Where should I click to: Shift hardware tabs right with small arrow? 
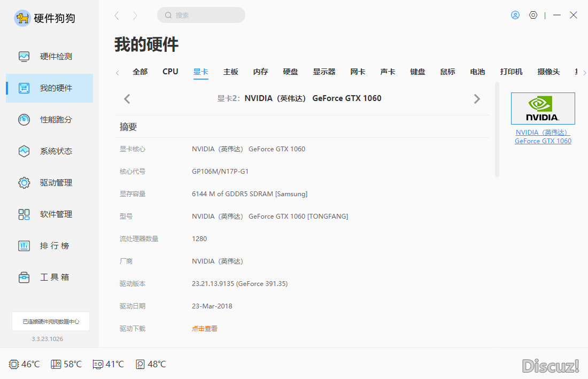click(x=584, y=73)
